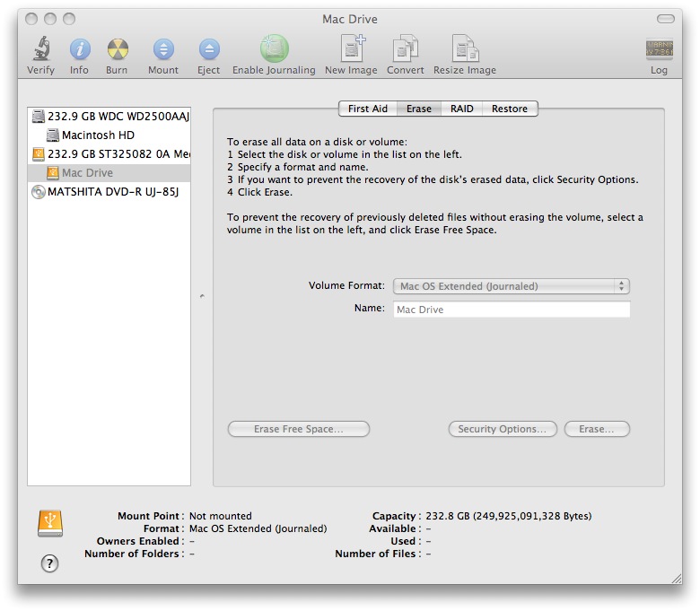Switch to the First Aid tab
This screenshot has width=700, height=611.
click(368, 109)
